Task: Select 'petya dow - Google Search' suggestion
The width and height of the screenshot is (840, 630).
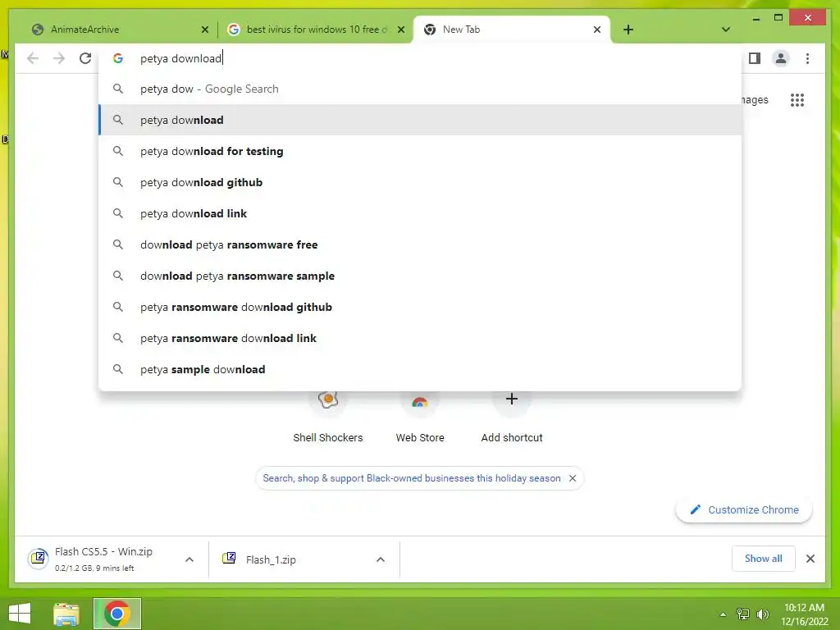Action: click(420, 89)
